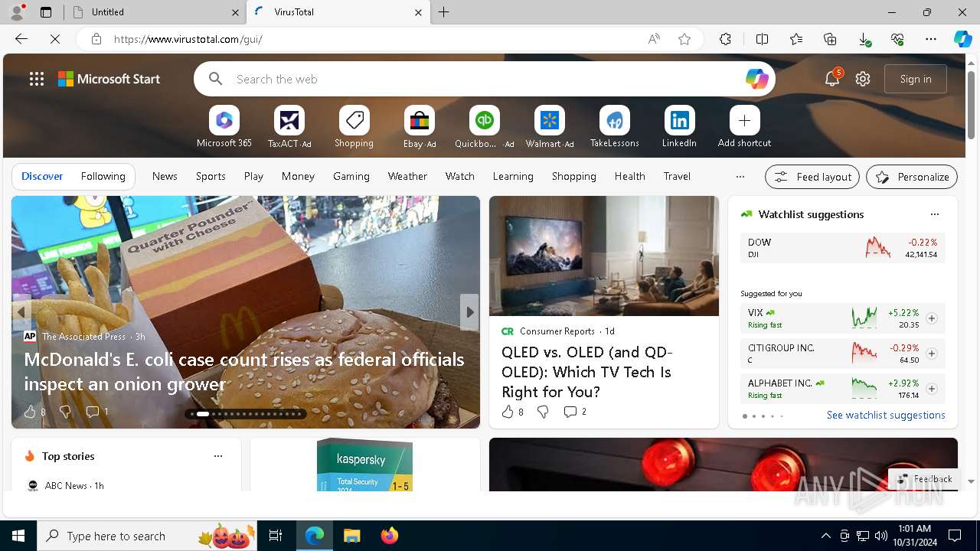Open the Microsoft Start settings gear

(x=863, y=79)
